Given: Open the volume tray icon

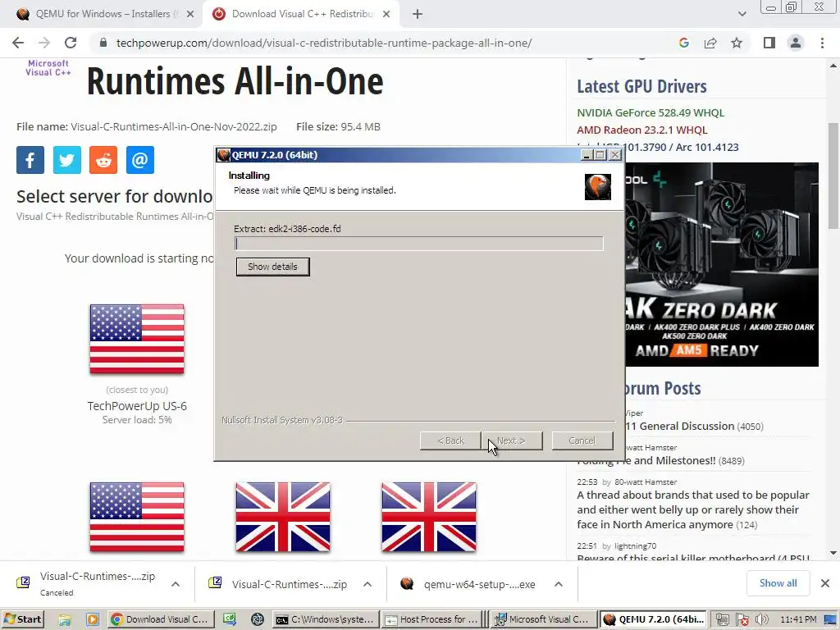Looking at the screenshot, I should point(762,620).
